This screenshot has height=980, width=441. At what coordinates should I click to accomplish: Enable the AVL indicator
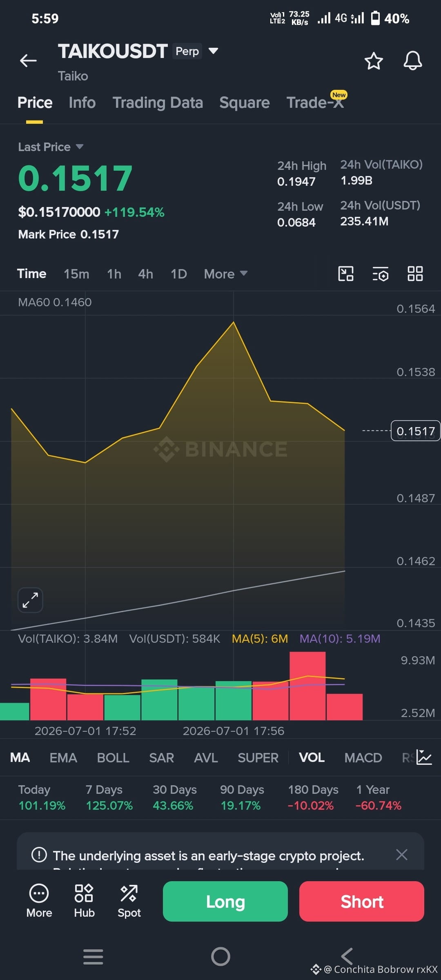pos(206,758)
